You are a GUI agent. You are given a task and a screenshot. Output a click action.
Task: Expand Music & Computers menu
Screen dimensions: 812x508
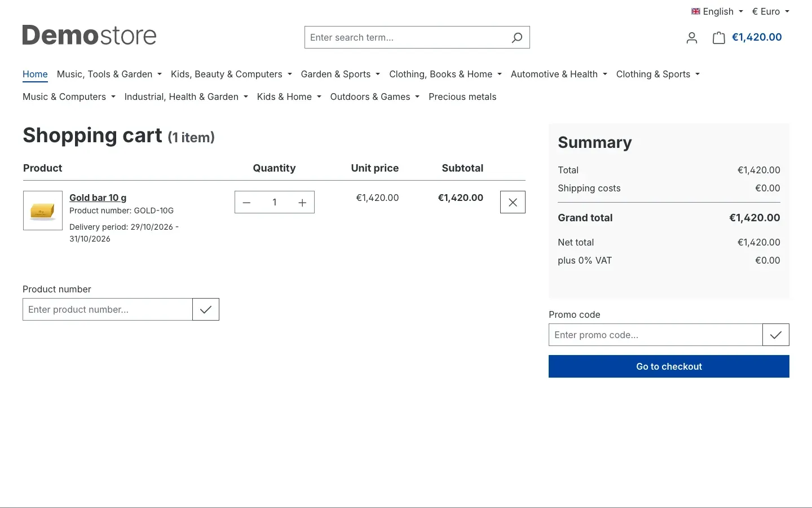click(69, 97)
